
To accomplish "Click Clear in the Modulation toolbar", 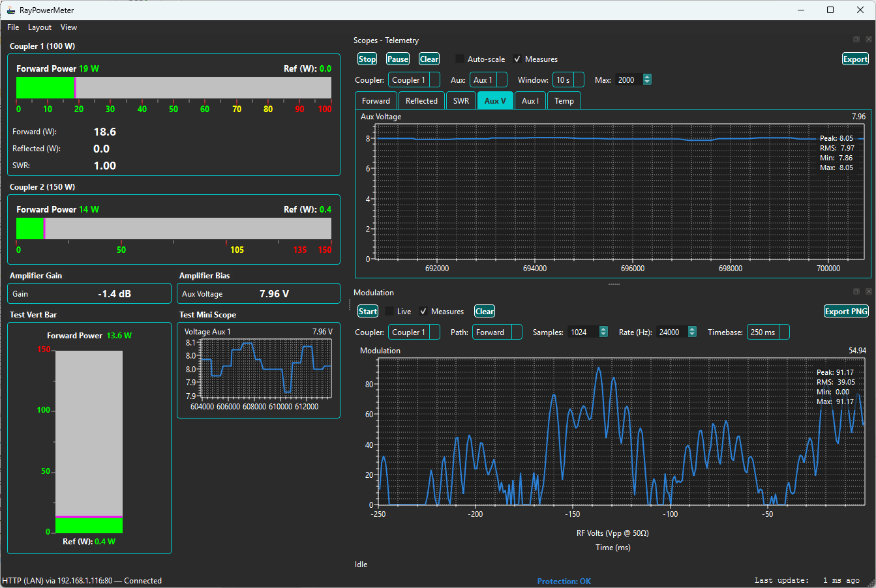I will tap(485, 312).
